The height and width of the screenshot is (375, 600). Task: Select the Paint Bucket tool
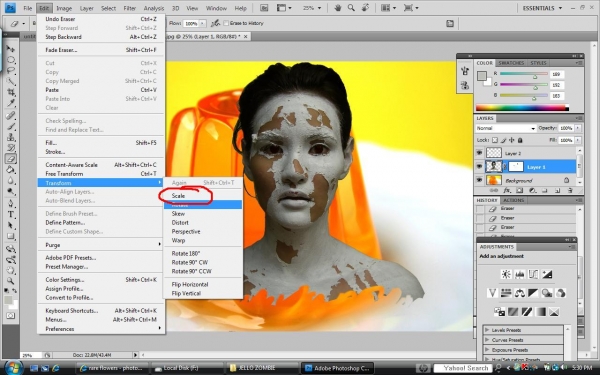click(x=11, y=170)
